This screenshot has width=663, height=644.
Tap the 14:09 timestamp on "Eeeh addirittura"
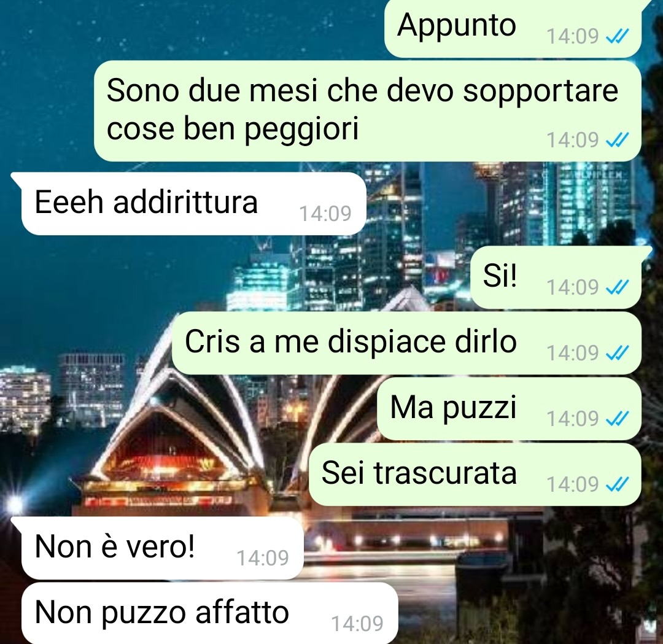click(325, 214)
